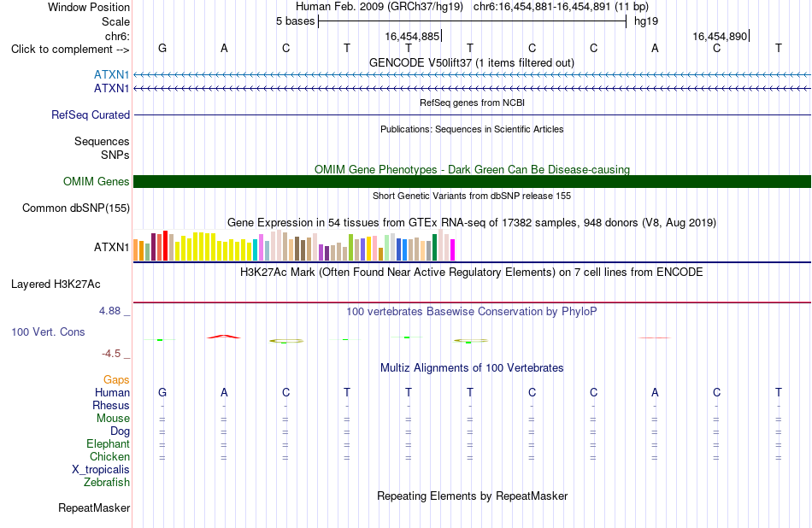Click the Sequences track label
Image resolution: width=812 pixels, height=528 pixels.
tap(102, 141)
